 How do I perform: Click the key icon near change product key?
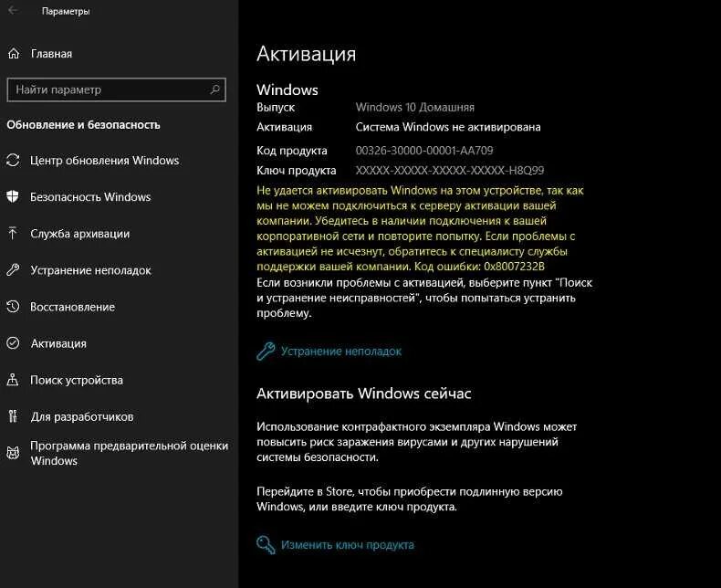(266, 545)
